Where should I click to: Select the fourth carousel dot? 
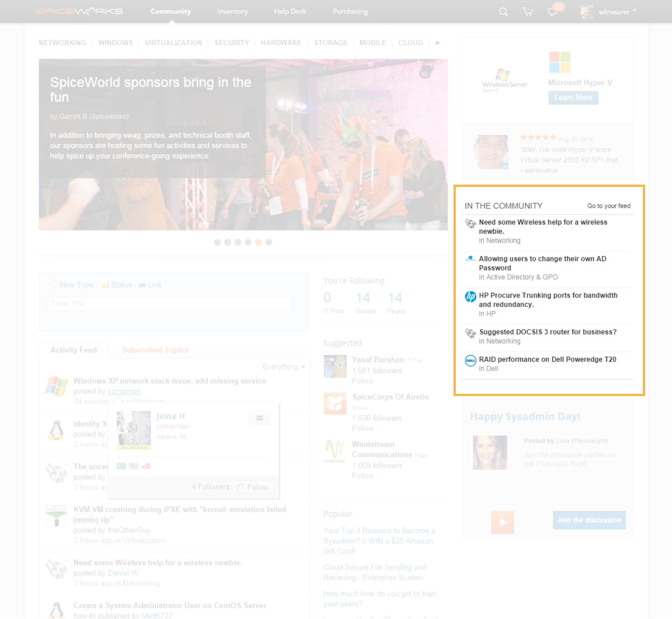click(248, 242)
